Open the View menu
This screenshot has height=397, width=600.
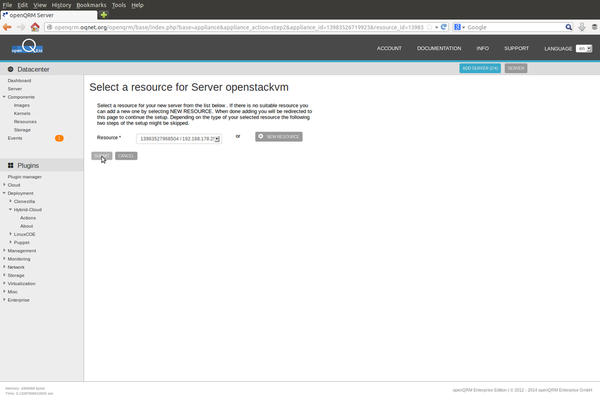tap(40, 5)
